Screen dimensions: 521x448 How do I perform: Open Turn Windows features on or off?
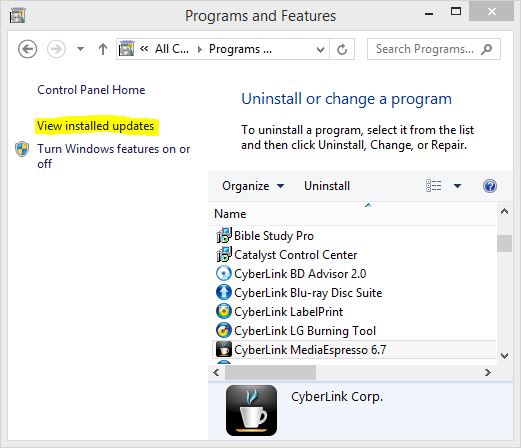(114, 156)
